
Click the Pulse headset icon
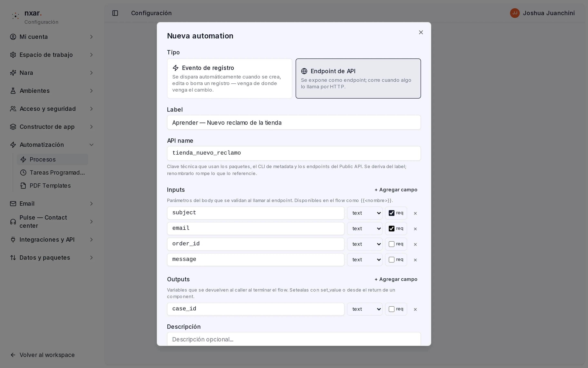13,222
